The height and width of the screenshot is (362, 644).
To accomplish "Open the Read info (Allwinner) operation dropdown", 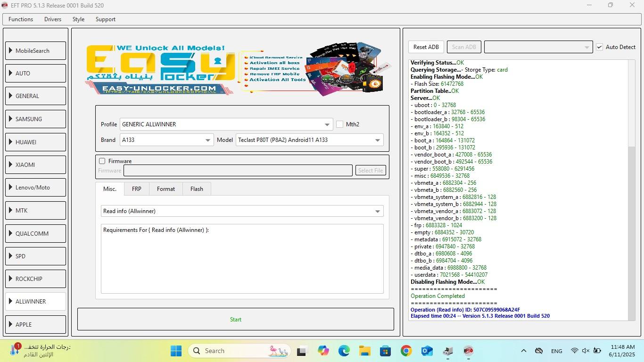I will [x=242, y=211].
